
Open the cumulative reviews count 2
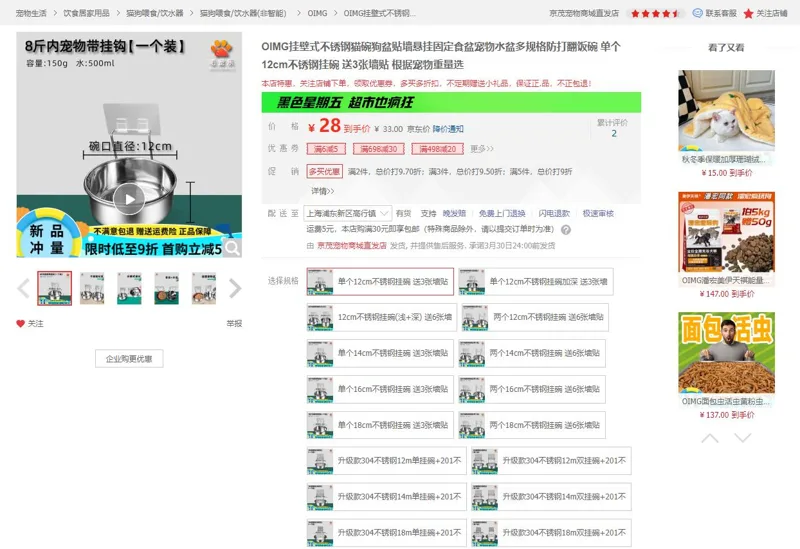pos(614,134)
